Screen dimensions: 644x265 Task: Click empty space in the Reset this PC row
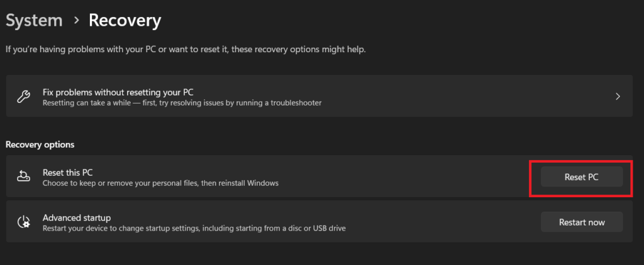click(409, 177)
